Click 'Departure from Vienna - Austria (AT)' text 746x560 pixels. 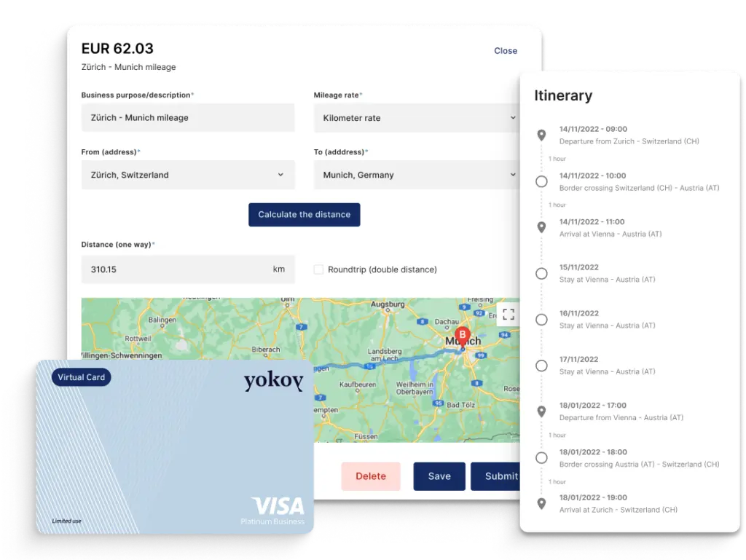click(x=621, y=418)
